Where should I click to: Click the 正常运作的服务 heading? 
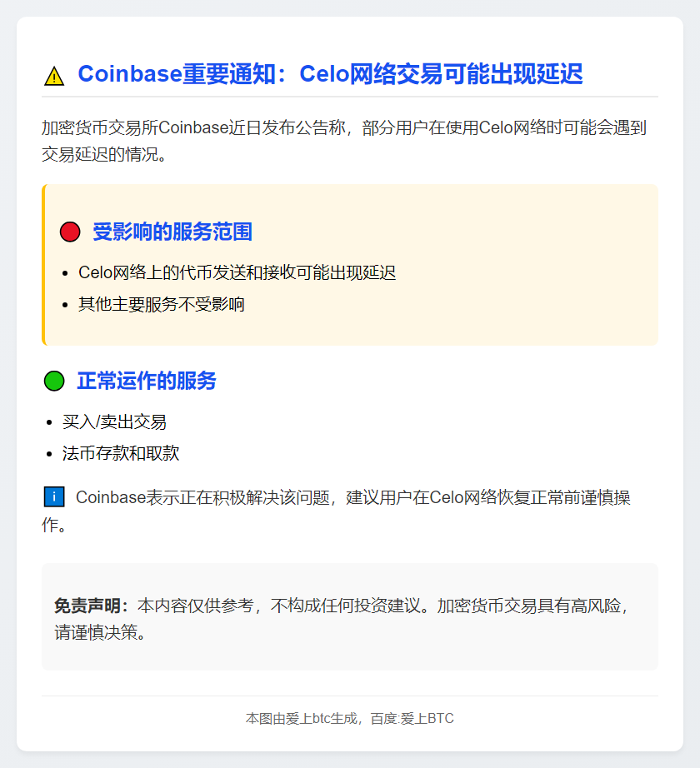pos(147,382)
